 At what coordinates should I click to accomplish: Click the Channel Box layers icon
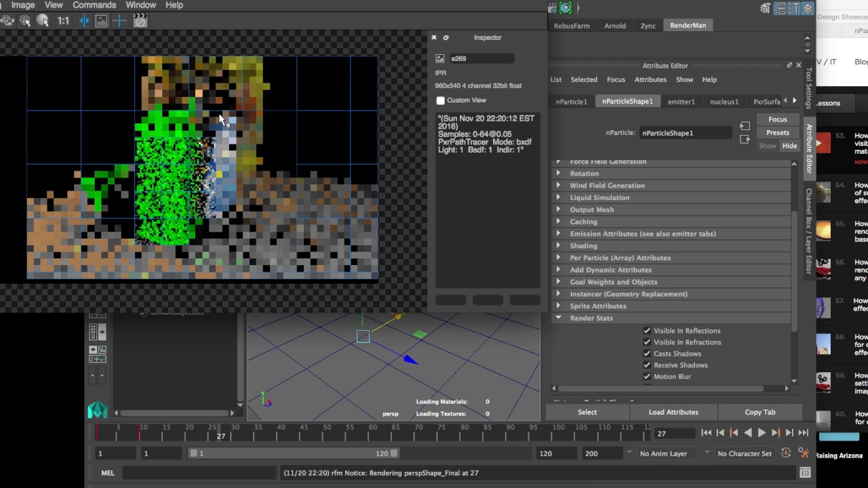tap(807, 8)
